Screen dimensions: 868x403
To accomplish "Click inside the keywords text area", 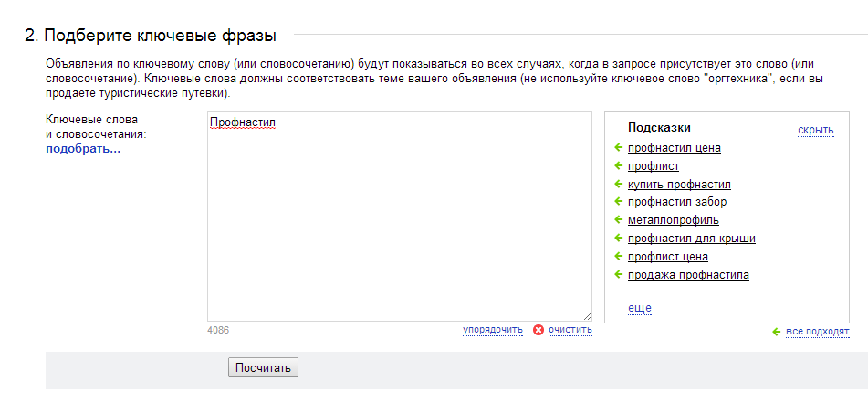I will pyautogui.click(x=400, y=217).
